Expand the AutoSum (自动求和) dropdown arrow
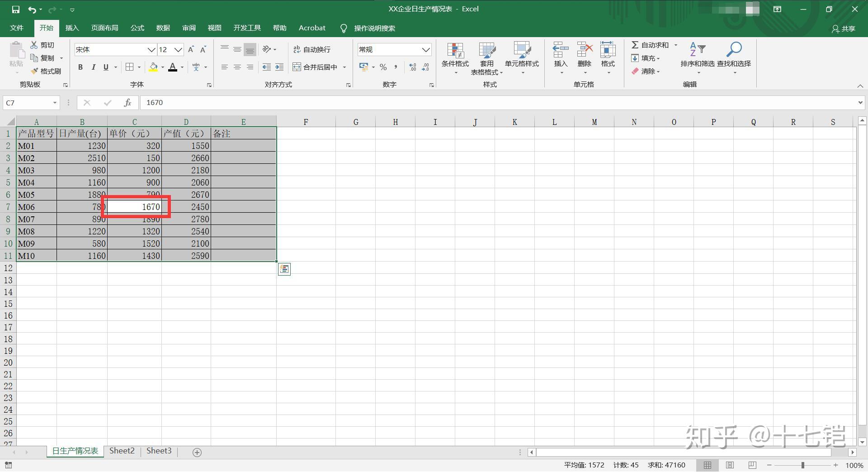 pyautogui.click(x=676, y=45)
